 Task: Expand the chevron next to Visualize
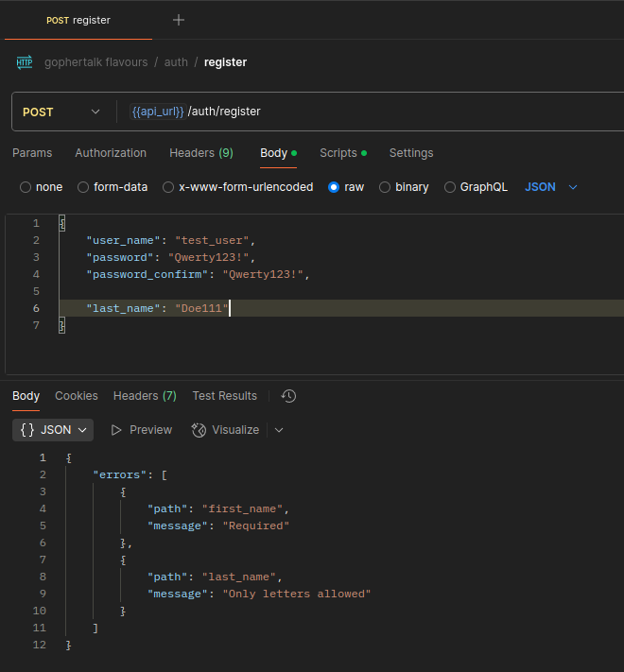click(x=279, y=430)
